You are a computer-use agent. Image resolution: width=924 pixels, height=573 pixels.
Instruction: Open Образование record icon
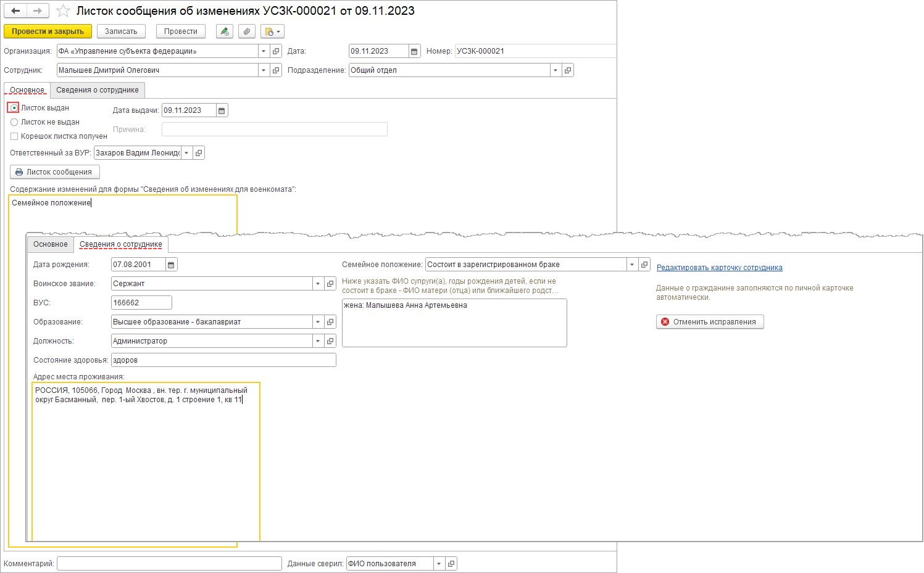(330, 322)
